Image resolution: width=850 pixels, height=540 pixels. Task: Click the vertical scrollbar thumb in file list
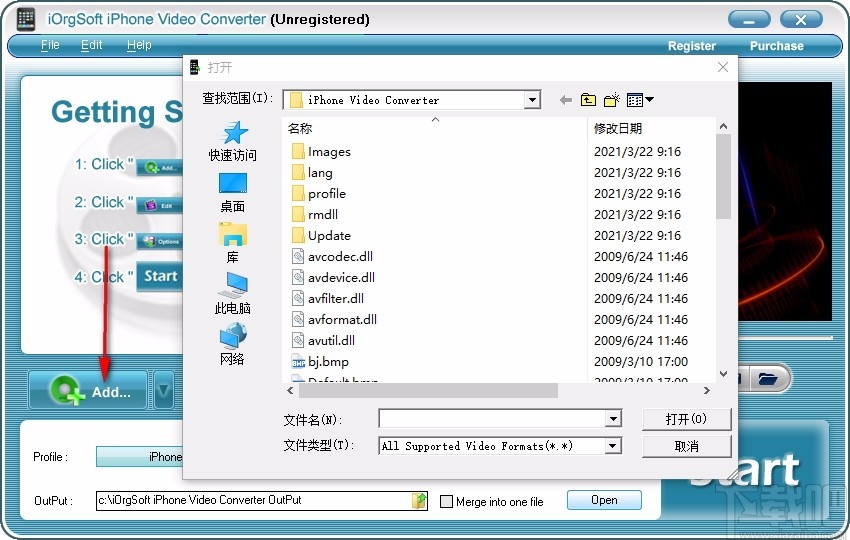723,177
